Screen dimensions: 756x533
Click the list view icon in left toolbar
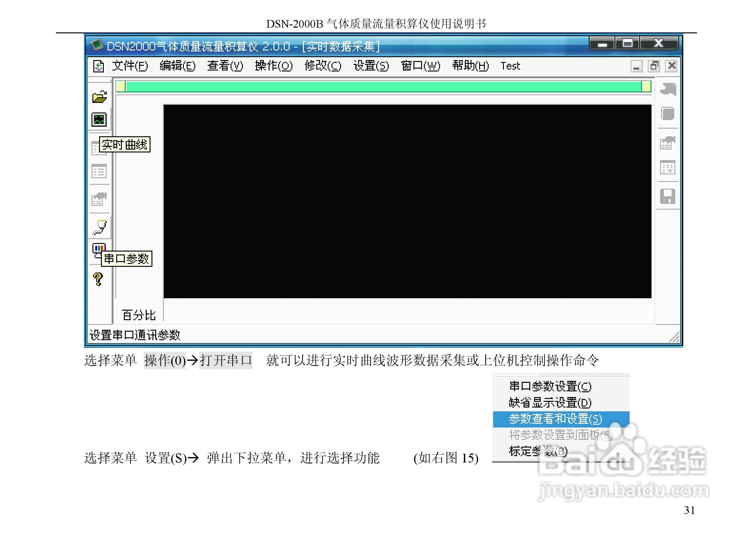coord(99,172)
